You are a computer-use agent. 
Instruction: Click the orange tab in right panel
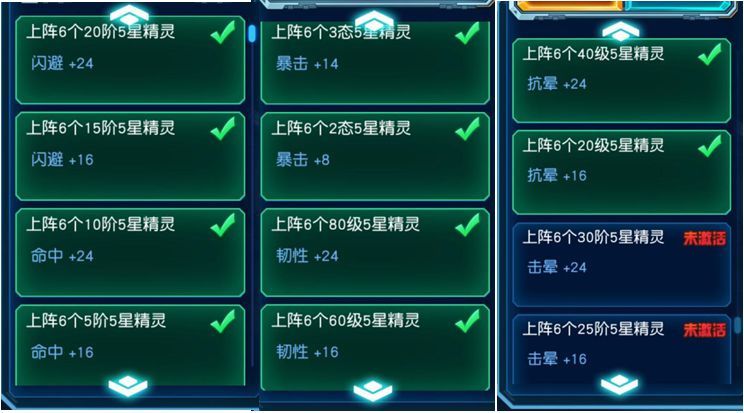[570, 5]
